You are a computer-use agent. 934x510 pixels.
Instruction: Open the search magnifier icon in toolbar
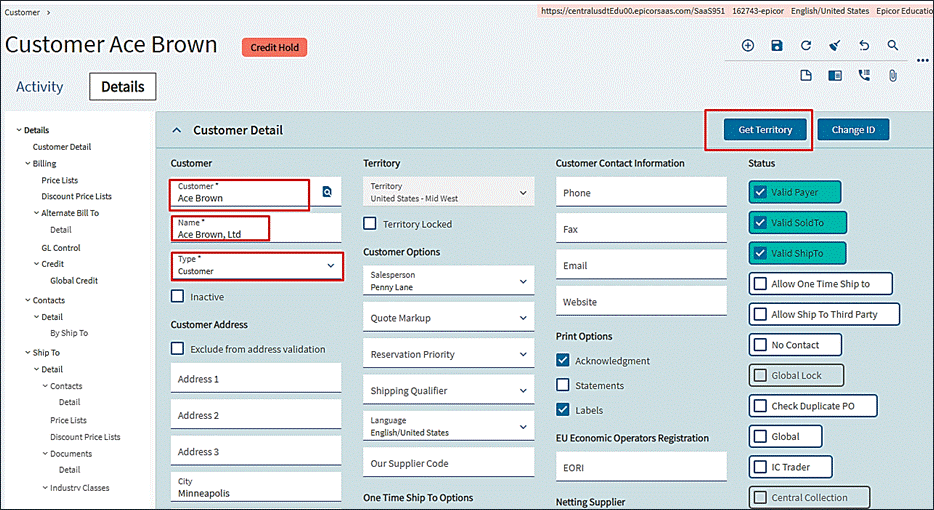pos(892,45)
